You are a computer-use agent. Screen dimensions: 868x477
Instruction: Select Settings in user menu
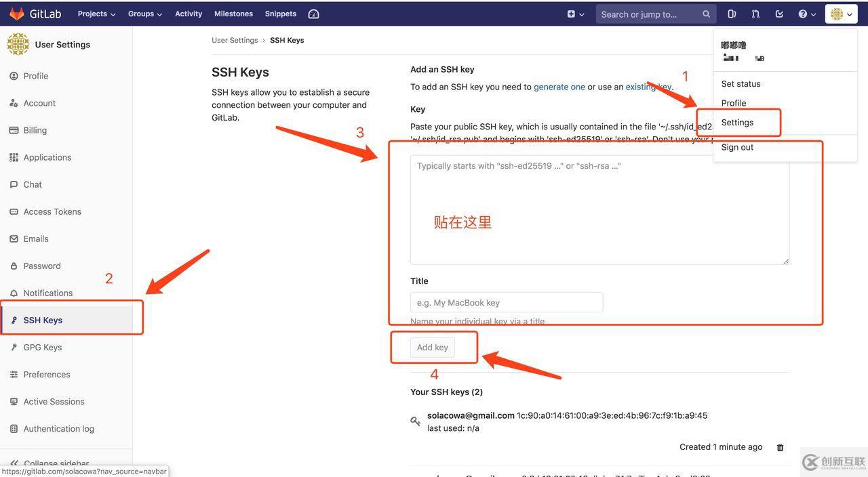tap(737, 123)
